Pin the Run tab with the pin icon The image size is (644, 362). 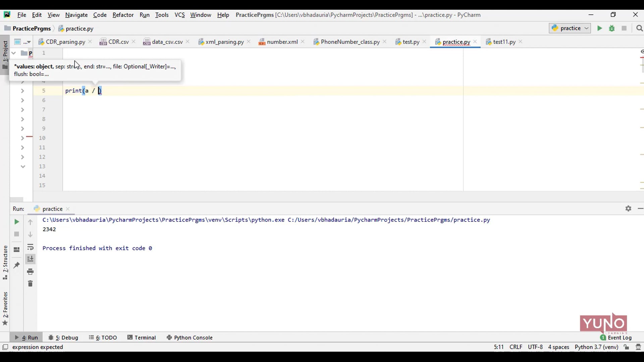tap(16, 265)
